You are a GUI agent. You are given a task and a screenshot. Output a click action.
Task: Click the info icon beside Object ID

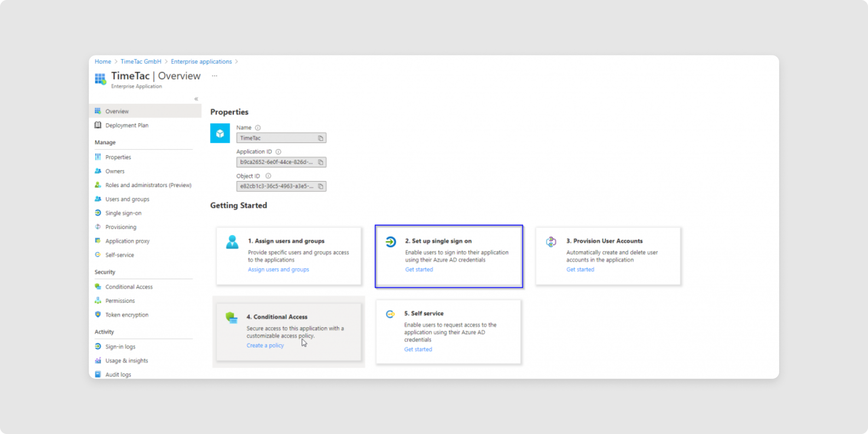tap(268, 176)
